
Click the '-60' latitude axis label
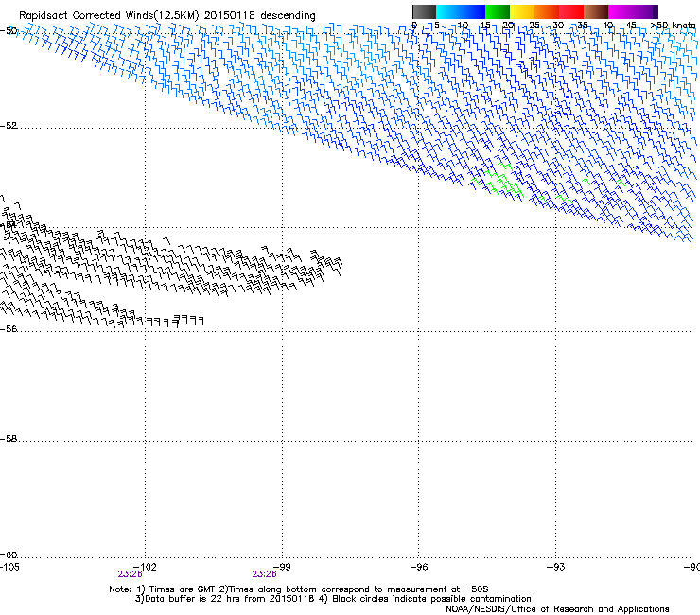click(9, 555)
